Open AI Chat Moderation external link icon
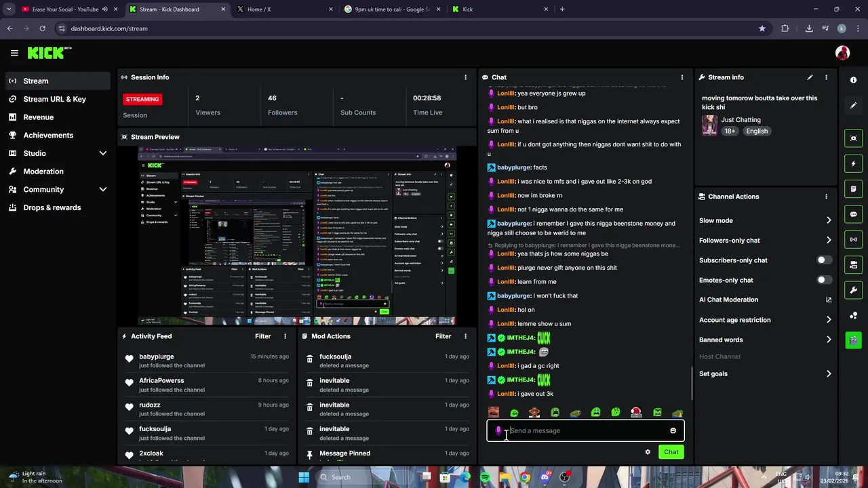The height and width of the screenshot is (488, 868). [x=829, y=300]
